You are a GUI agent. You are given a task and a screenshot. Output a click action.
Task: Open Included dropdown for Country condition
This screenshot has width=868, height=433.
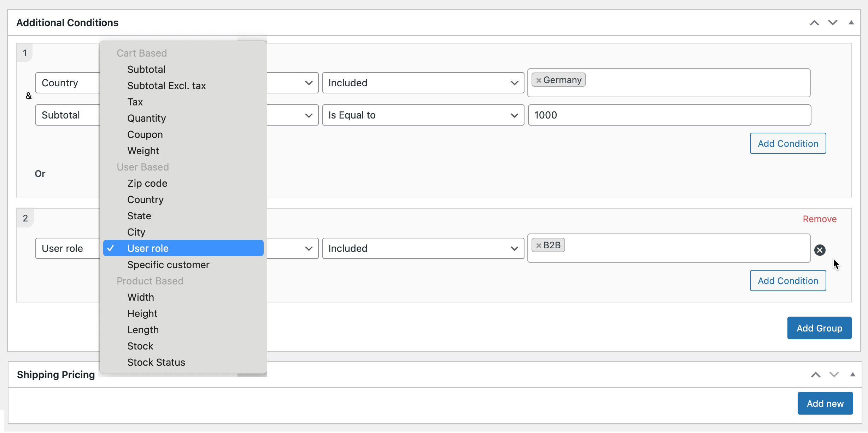click(x=423, y=83)
